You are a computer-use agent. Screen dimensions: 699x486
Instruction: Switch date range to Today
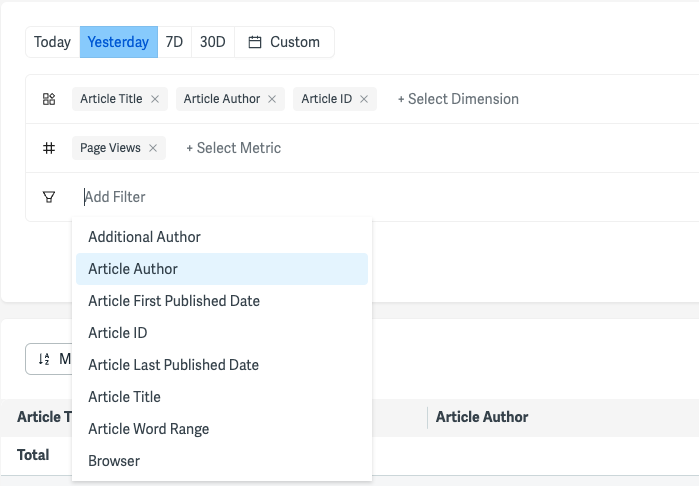[53, 42]
